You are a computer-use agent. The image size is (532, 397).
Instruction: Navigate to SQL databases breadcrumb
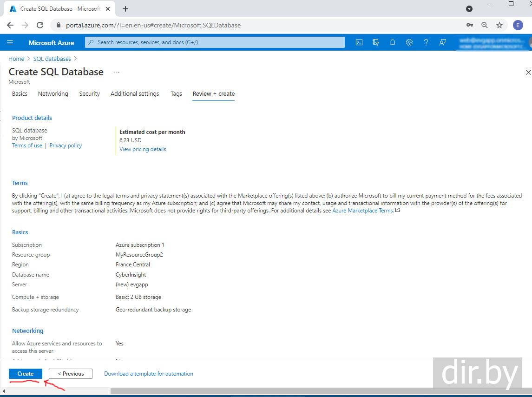coord(52,59)
